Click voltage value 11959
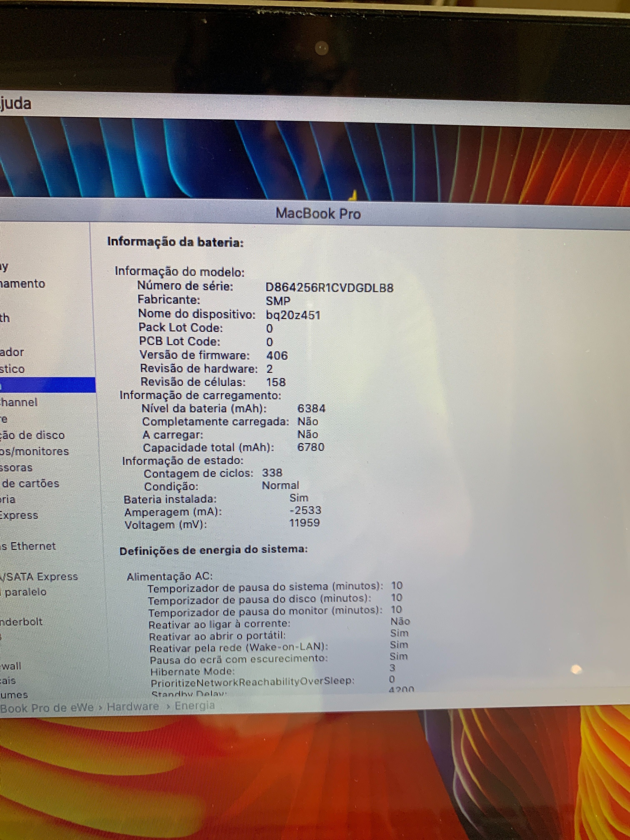 [305, 523]
